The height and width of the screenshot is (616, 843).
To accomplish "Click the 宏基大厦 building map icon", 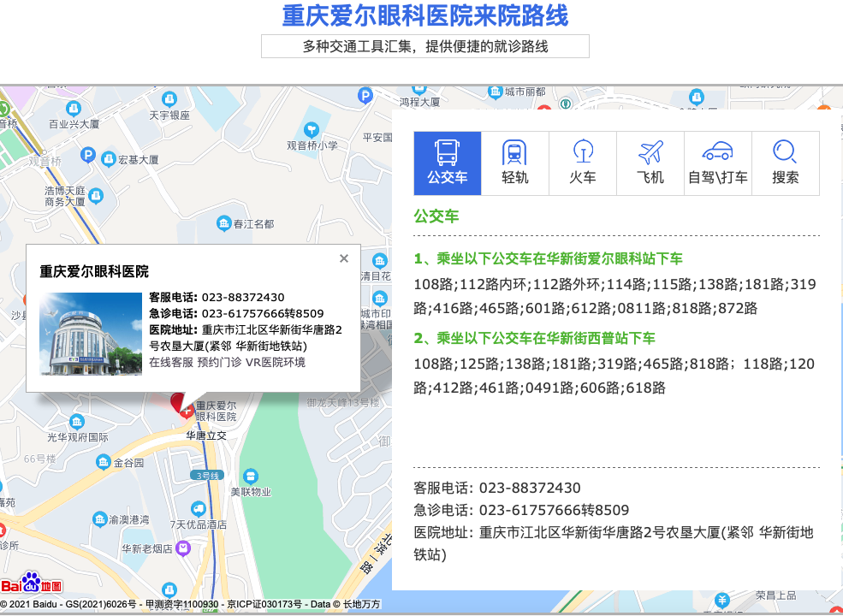I will pyautogui.click(x=108, y=160).
